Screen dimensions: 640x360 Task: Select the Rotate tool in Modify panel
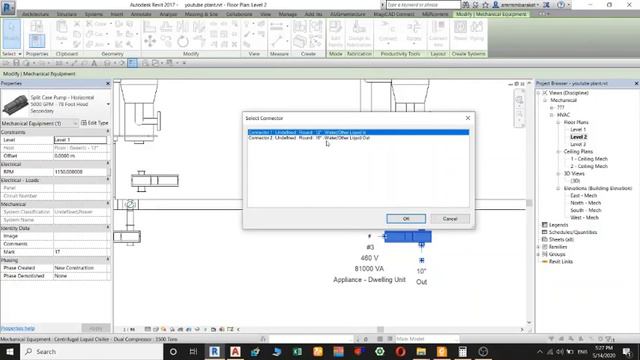point(182,41)
